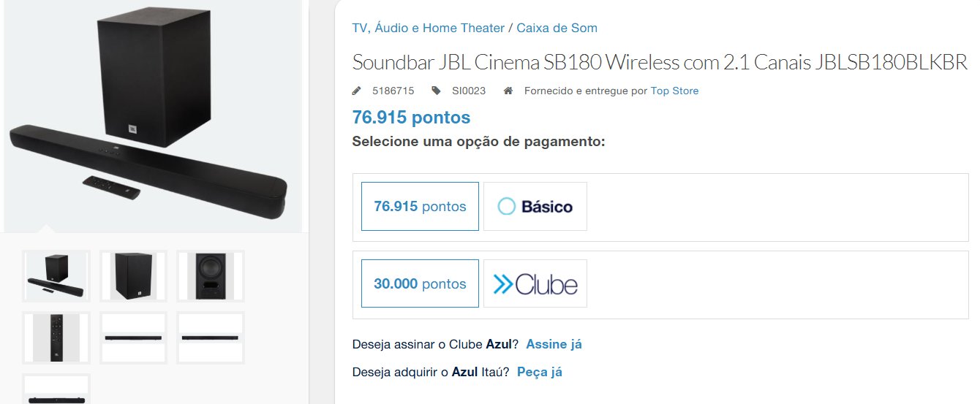View the partially visible bottom soundbar thumbnail
Screen dimensions: 980x404
56,389
